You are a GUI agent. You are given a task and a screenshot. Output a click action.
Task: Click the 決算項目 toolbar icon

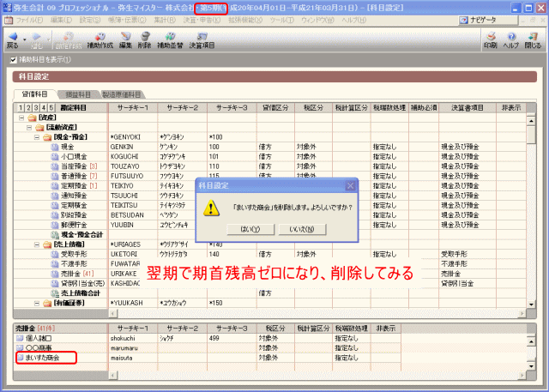click(202, 40)
